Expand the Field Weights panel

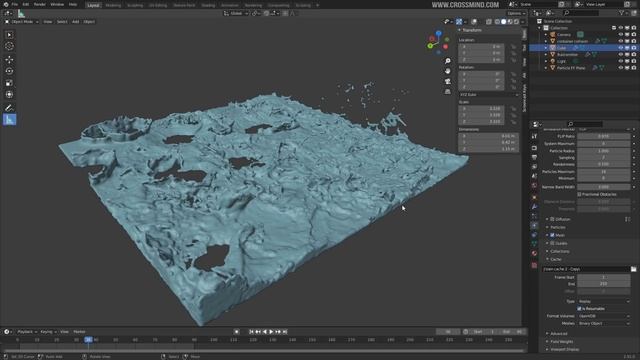coord(561,342)
